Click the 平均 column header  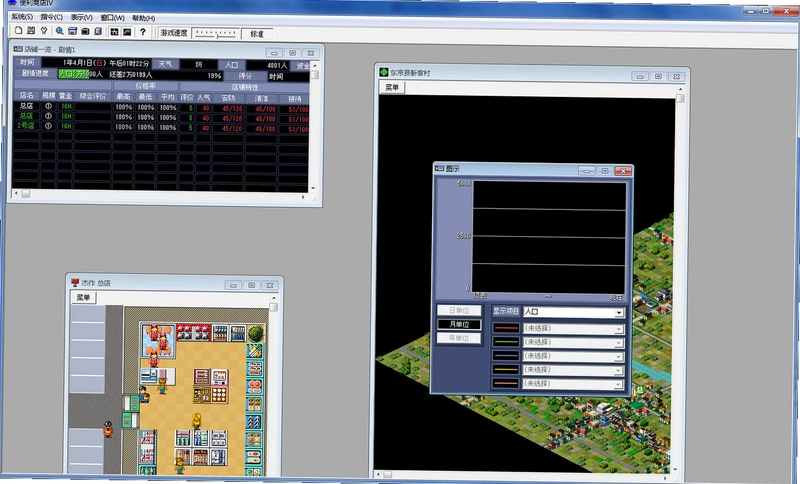[167, 97]
